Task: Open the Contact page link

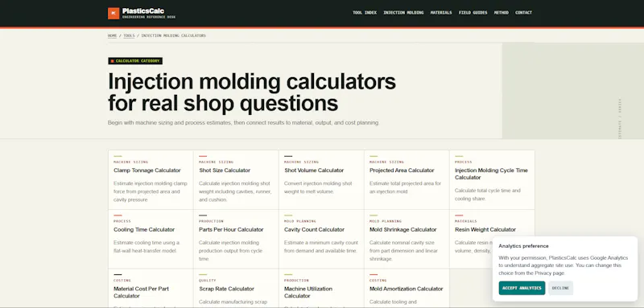Action: pyautogui.click(x=524, y=13)
